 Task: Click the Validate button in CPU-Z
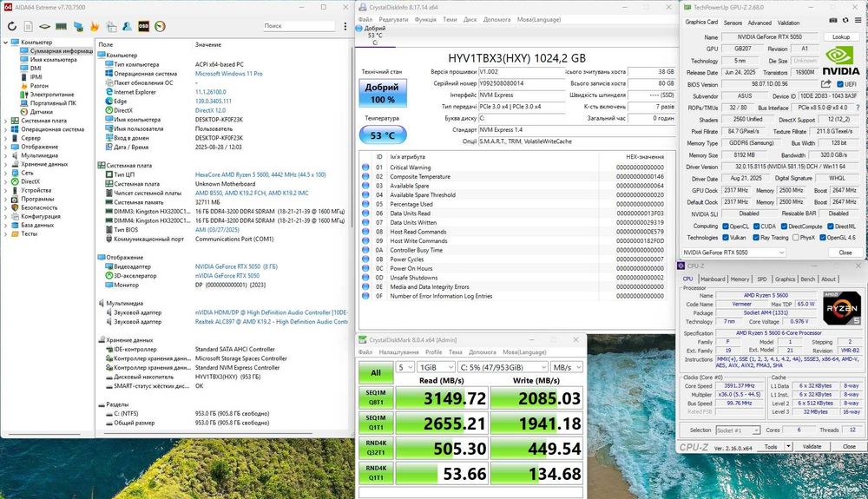[812, 446]
